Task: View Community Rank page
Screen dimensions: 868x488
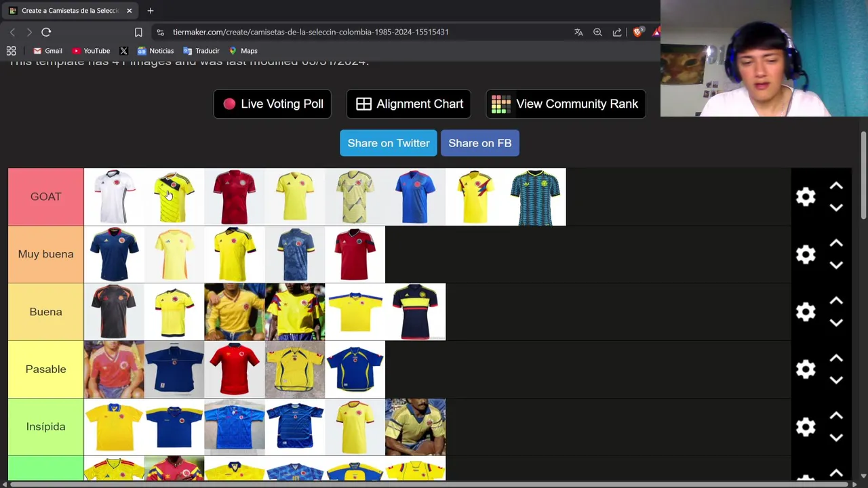Action: [x=566, y=104]
